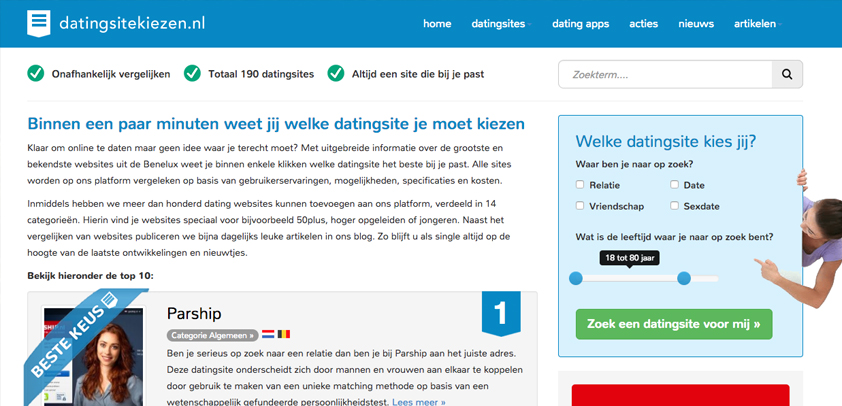The width and height of the screenshot is (842, 406).
Task: Open the dating apps menu item
Action: (x=580, y=24)
